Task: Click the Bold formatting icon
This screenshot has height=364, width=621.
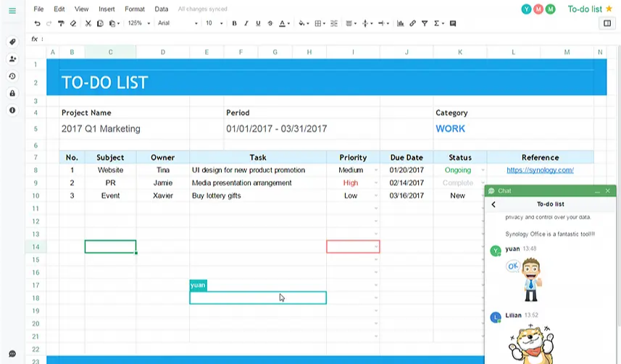Action: pos(234,23)
